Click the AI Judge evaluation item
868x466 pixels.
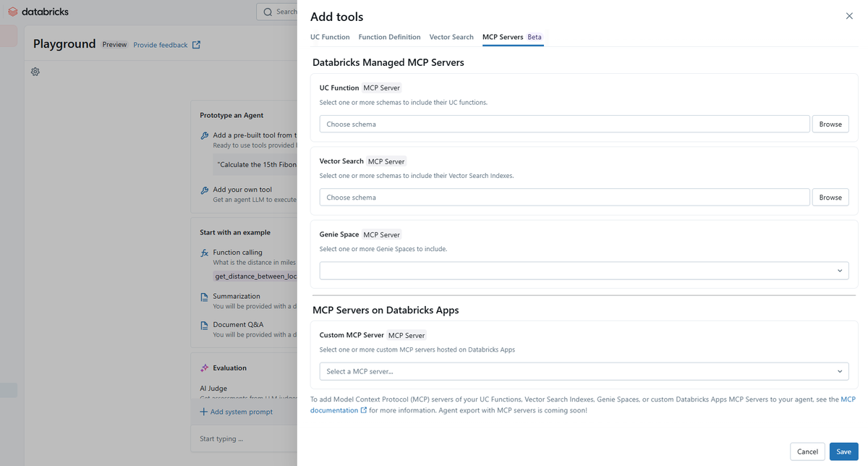[213, 389]
